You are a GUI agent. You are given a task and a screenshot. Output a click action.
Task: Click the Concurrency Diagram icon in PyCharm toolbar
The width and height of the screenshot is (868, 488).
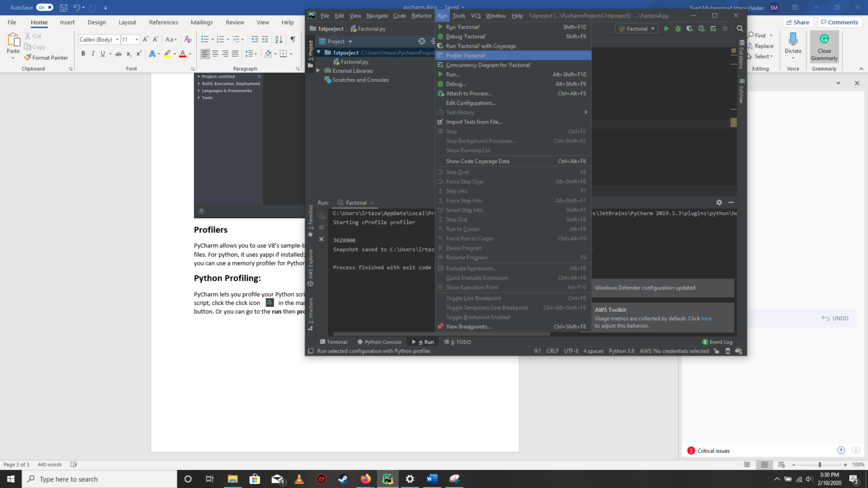click(713, 29)
